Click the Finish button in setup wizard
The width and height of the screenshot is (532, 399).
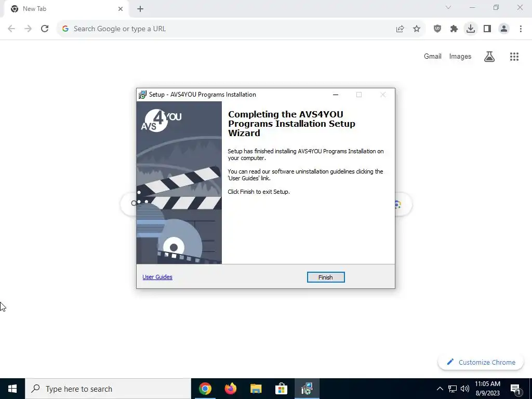326,277
